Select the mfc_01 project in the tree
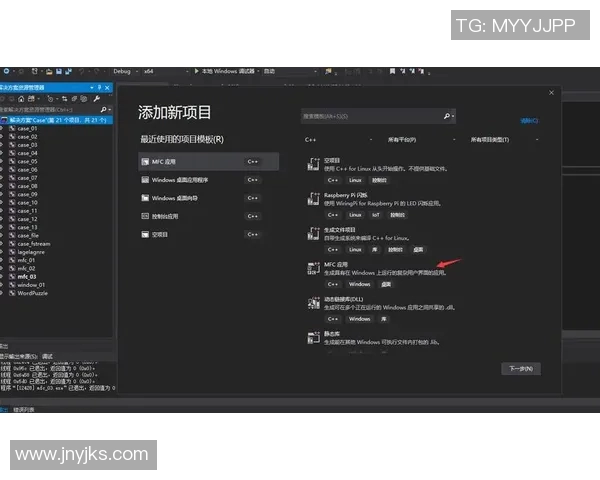The image size is (600, 480). point(26,260)
